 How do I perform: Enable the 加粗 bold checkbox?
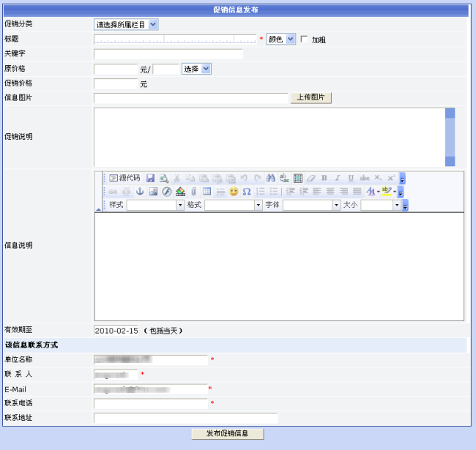pos(305,40)
